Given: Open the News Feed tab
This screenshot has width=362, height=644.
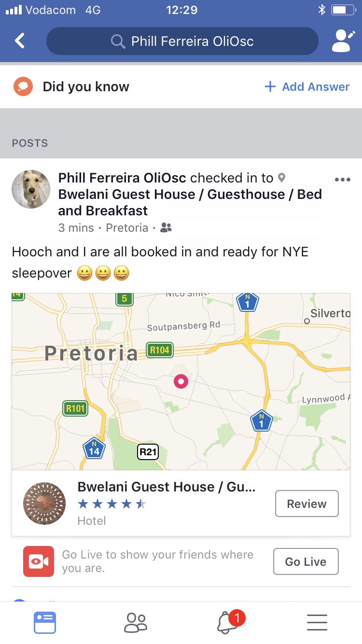Looking at the screenshot, I should 45,622.
